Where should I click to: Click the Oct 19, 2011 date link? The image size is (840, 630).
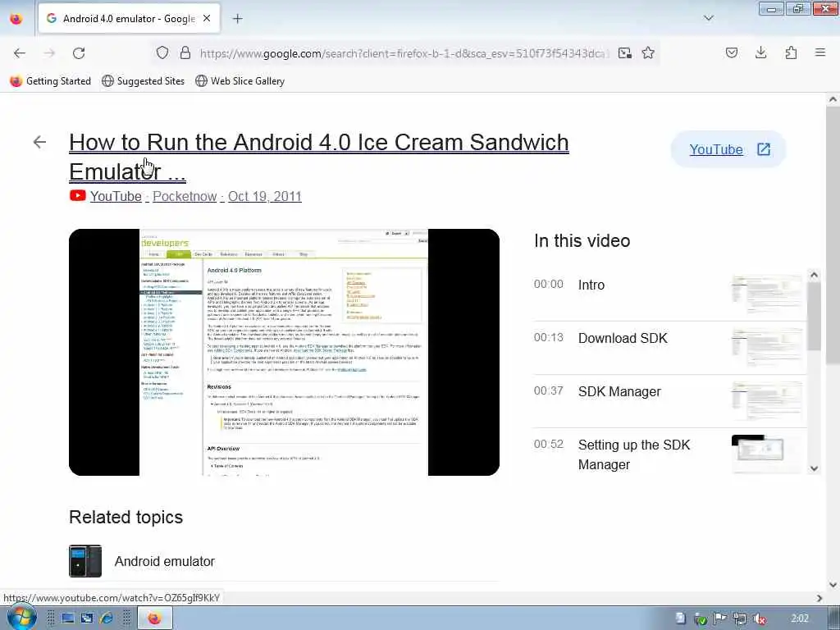pyautogui.click(x=265, y=196)
